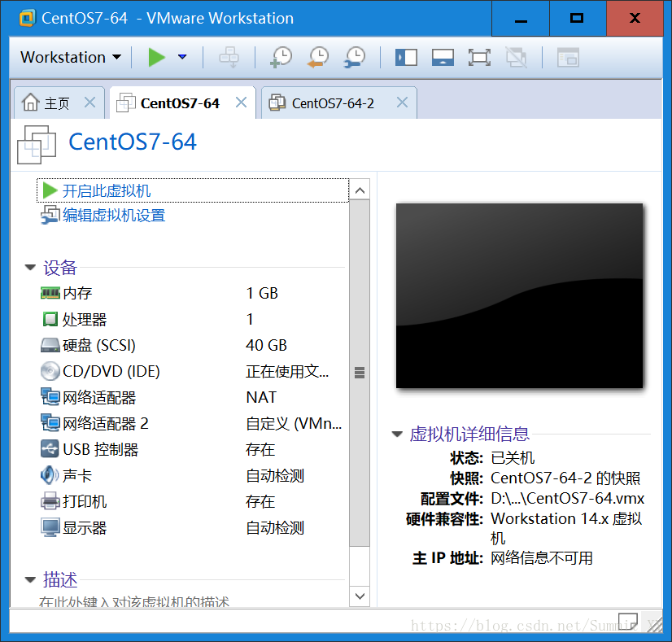The height and width of the screenshot is (642, 672).
Task: Click the send Ctrl+Alt+Del toolbar icon
Action: (229, 57)
